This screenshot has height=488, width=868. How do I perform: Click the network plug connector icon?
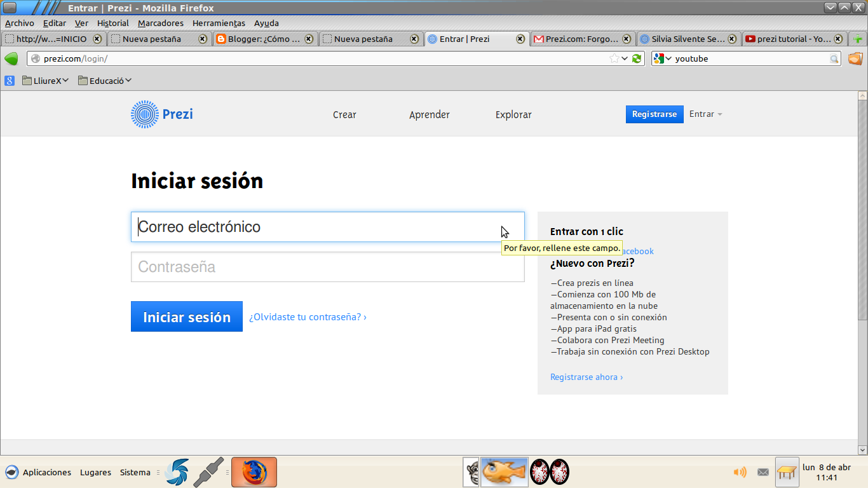coord(208,472)
